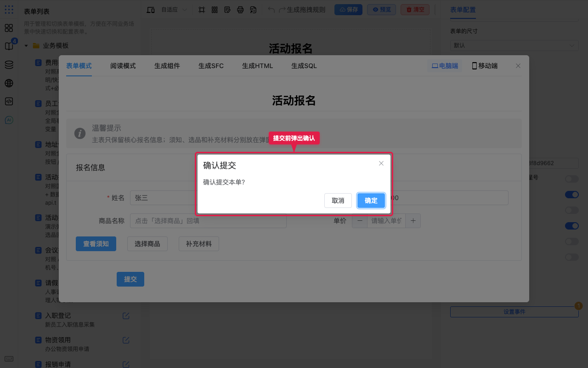The height and width of the screenshot is (368, 588).
Task: Click the red 清空 clear button
Action: coord(415,10)
